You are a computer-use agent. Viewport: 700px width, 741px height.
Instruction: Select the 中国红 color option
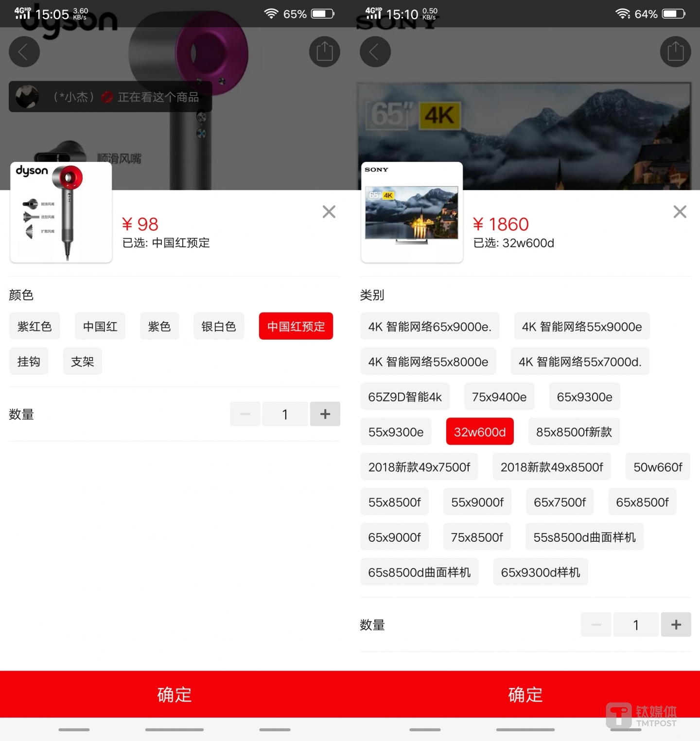pos(100,326)
